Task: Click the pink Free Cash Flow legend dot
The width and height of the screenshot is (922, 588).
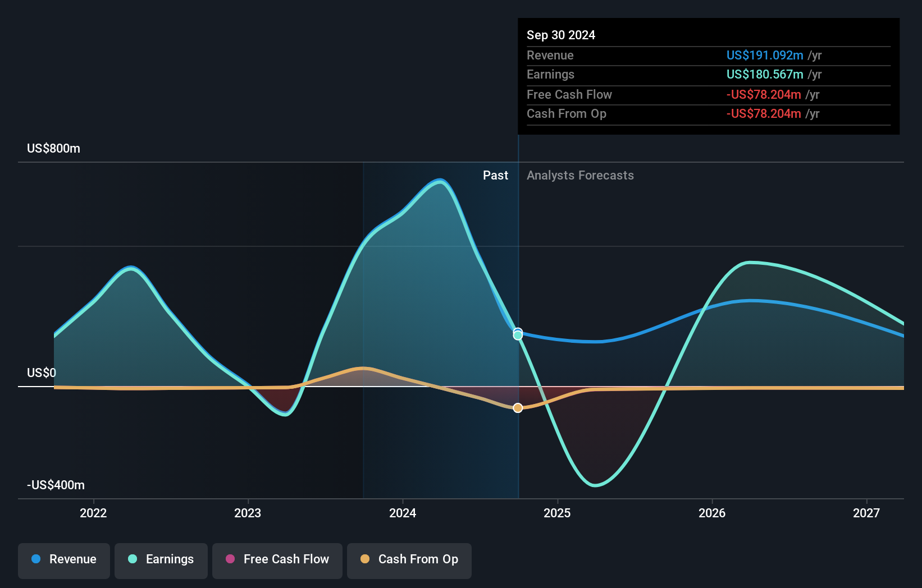Action: (230, 559)
